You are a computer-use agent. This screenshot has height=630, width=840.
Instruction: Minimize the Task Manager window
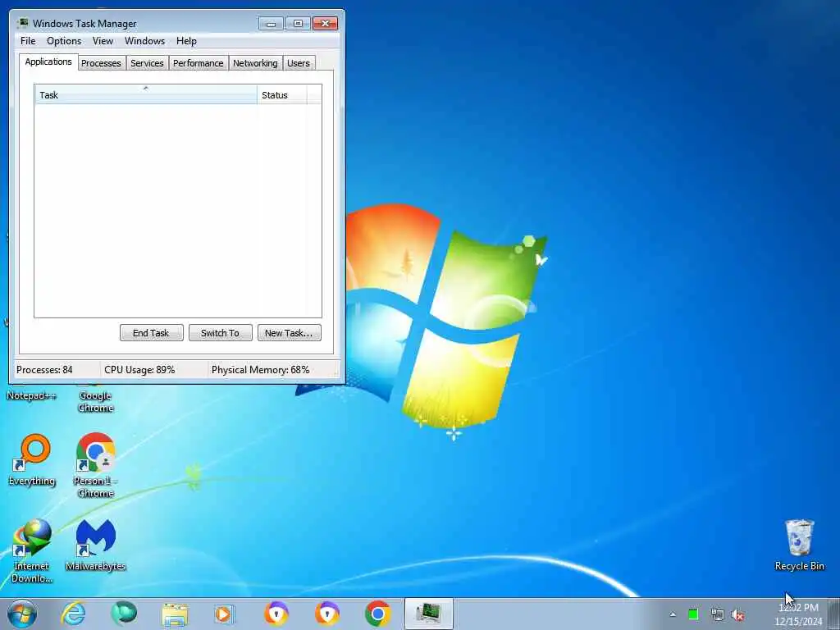pyautogui.click(x=271, y=23)
